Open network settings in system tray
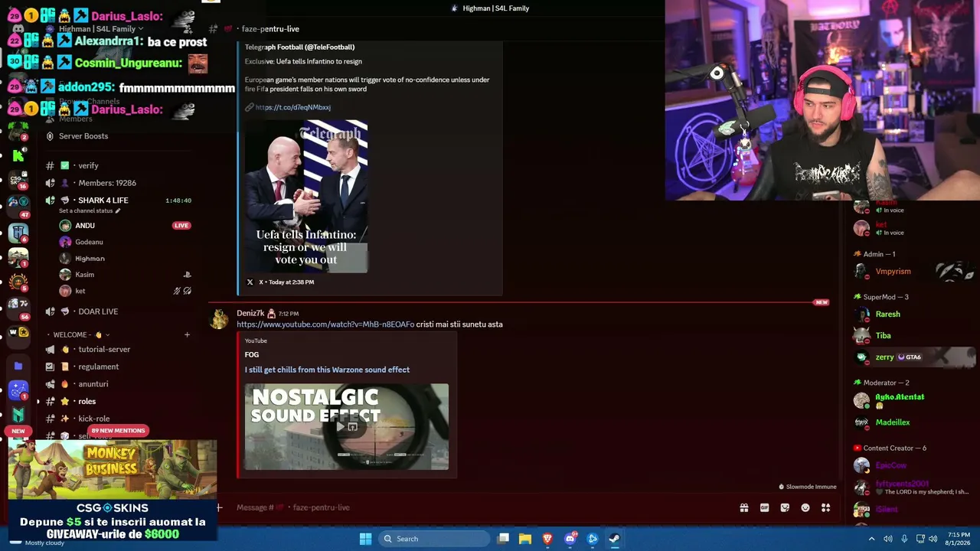The width and height of the screenshot is (980, 551). [x=920, y=539]
